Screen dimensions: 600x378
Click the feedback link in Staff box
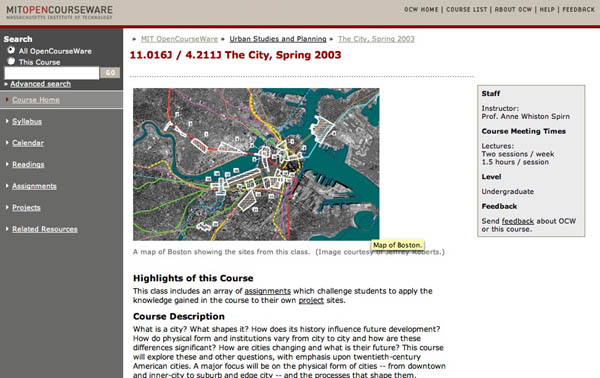click(518, 221)
